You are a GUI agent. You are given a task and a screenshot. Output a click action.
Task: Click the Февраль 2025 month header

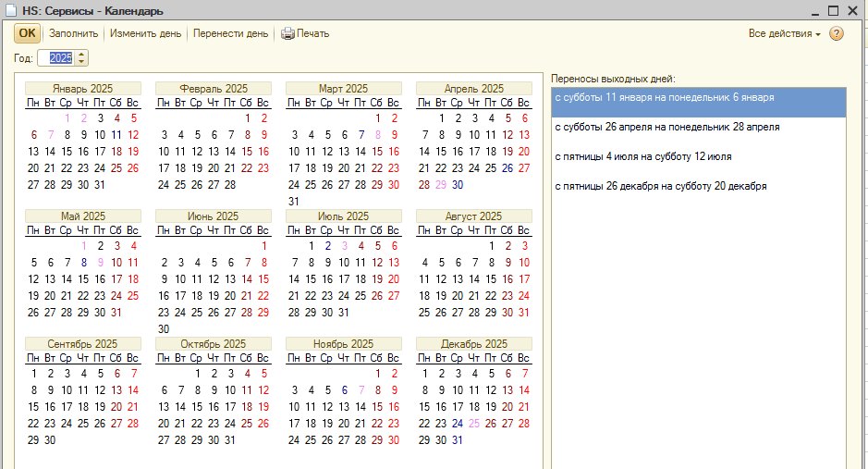click(x=214, y=89)
